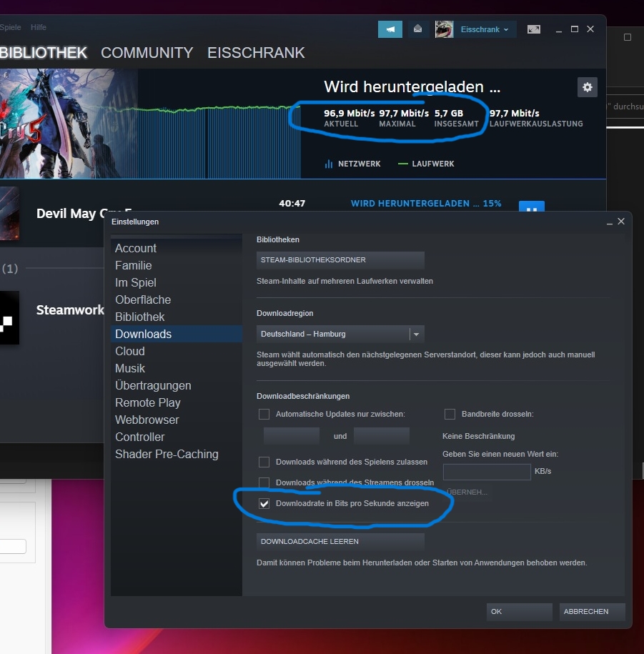Image resolution: width=644 pixels, height=654 pixels.
Task: Open Webbrowser settings category
Action: pyautogui.click(x=177, y=420)
